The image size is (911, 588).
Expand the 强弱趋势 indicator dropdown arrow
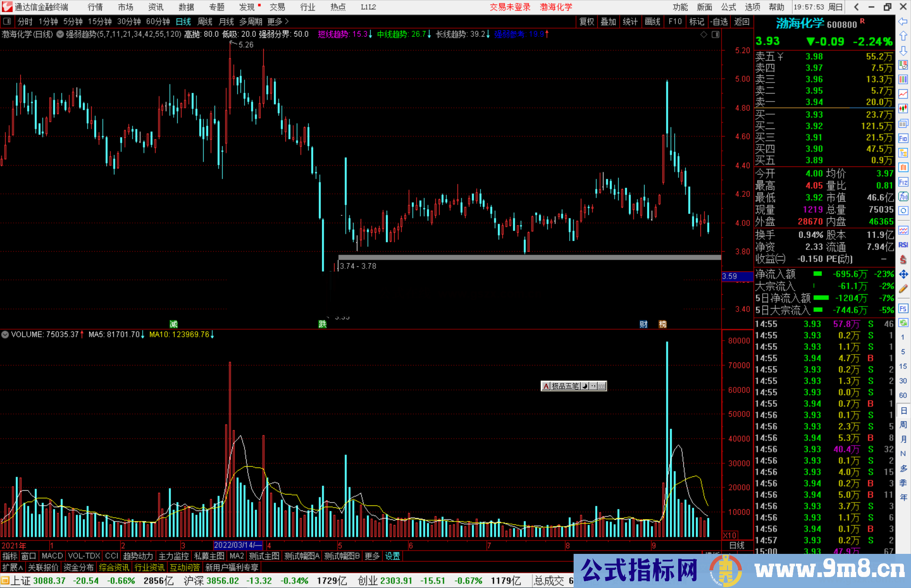(60, 35)
